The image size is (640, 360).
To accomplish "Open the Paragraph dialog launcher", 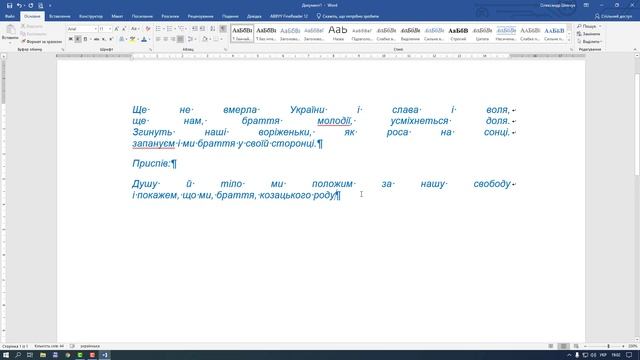I will tap(226, 49).
